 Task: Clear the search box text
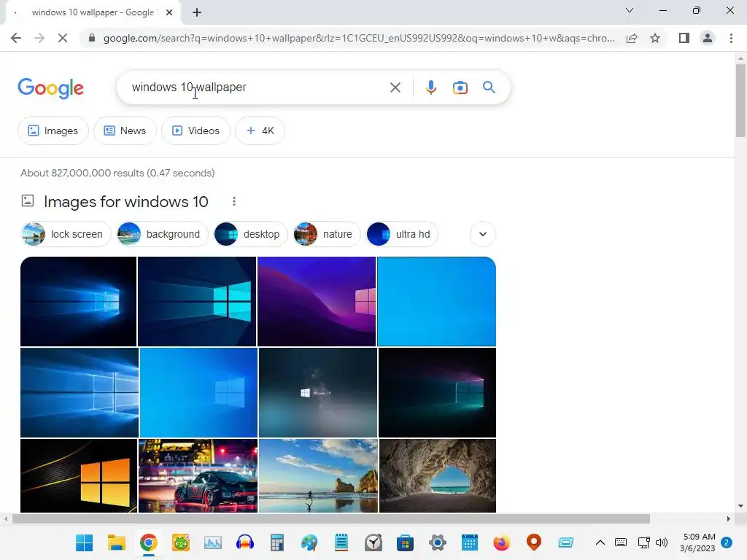[395, 87]
